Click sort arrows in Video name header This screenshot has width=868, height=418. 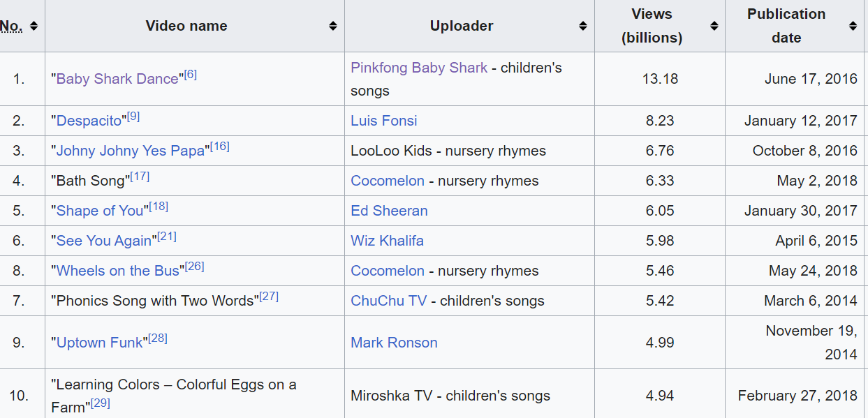tap(333, 26)
